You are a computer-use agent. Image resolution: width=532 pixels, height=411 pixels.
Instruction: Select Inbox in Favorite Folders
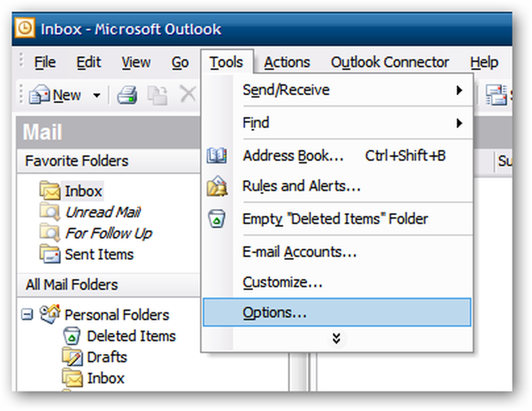83,191
